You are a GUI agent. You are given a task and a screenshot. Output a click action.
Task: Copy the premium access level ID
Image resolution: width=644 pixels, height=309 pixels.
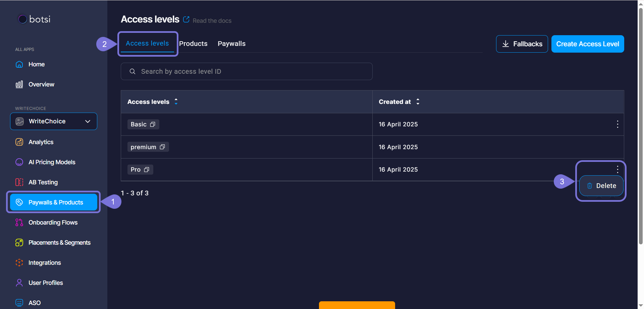point(162,147)
